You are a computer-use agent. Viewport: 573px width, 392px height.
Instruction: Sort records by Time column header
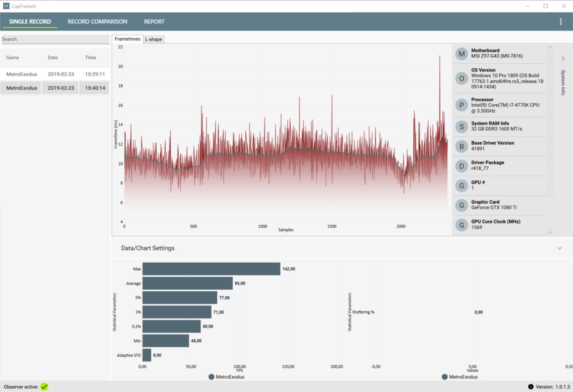pos(90,57)
